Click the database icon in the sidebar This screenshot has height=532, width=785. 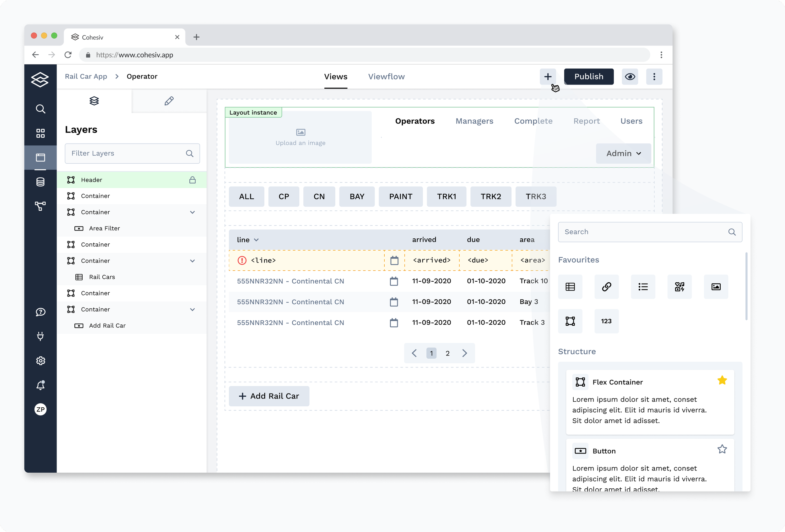point(40,182)
